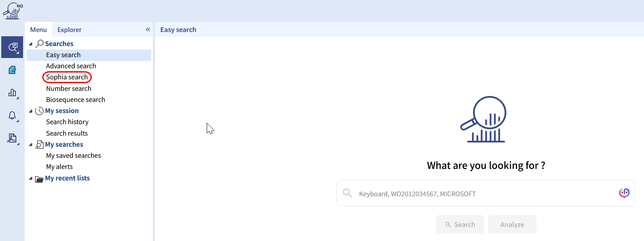The height and width of the screenshot is (241, 644).
Task: Click the NG logo at top left
Action: point(13,11)
